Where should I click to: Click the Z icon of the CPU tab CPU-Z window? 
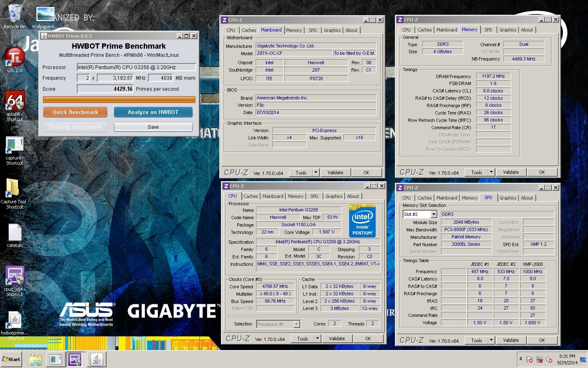pyautogui.click(x=226, y=186)
